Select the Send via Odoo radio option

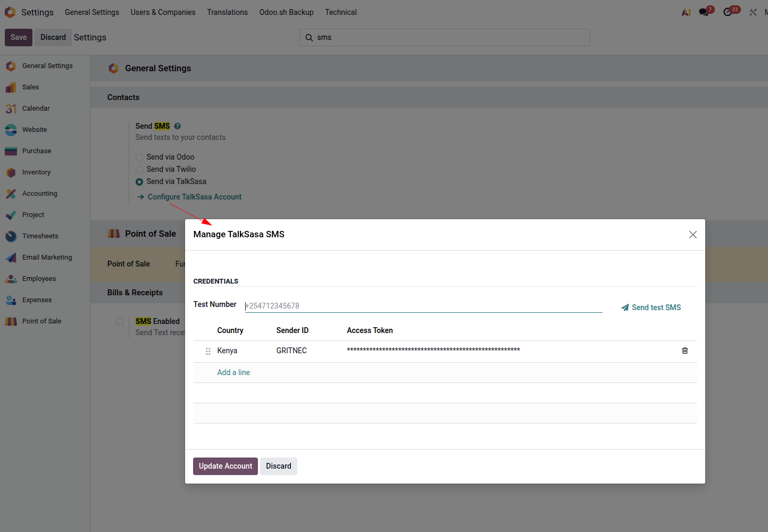(139, 157)
